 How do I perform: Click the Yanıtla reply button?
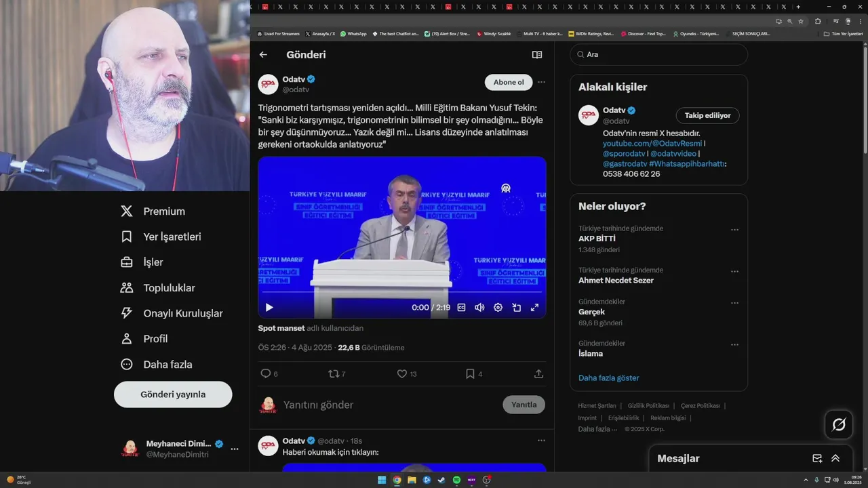click(524, 405)
